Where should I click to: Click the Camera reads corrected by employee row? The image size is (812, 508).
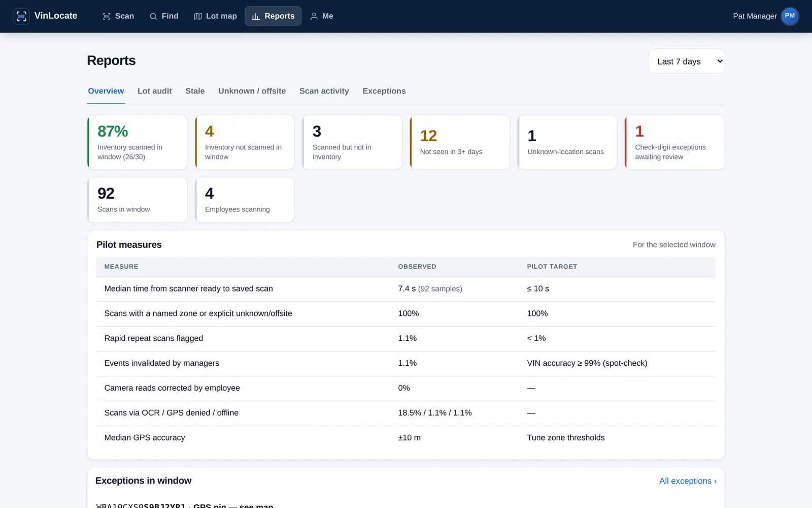[406, 388]
